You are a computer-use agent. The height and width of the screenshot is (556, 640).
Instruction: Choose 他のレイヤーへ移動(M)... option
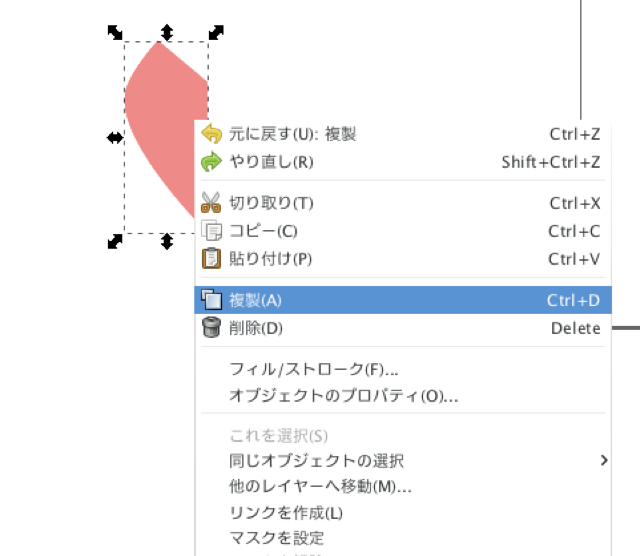coord(320,487)
